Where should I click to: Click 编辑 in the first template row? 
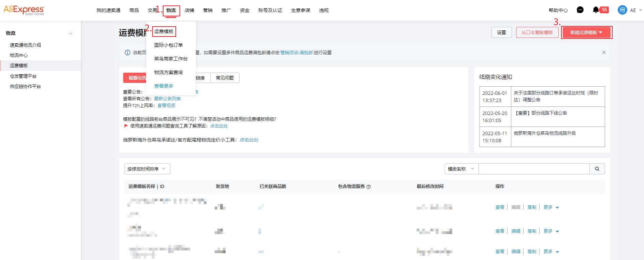[516, 207]
